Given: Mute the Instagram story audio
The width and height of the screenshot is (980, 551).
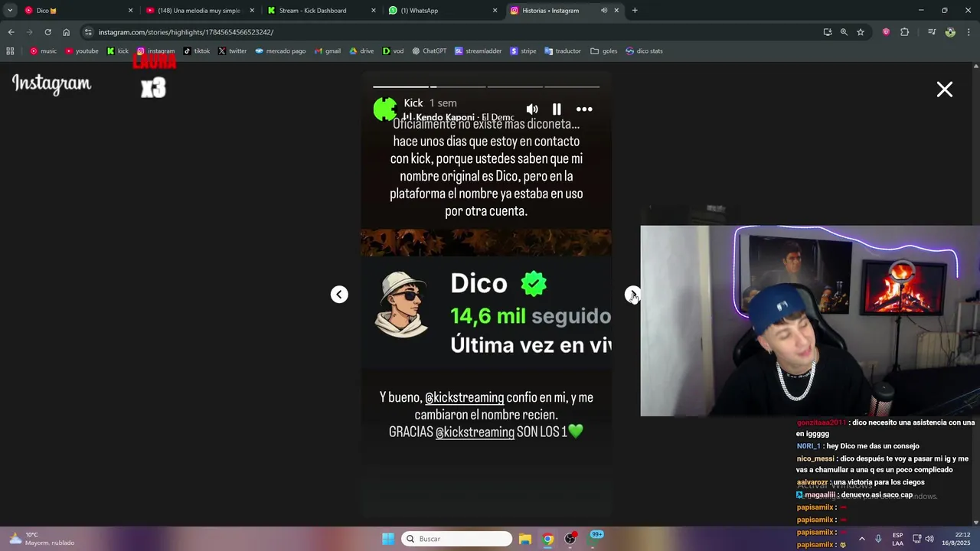Looking at the screenshot, I should coord(532,109).
